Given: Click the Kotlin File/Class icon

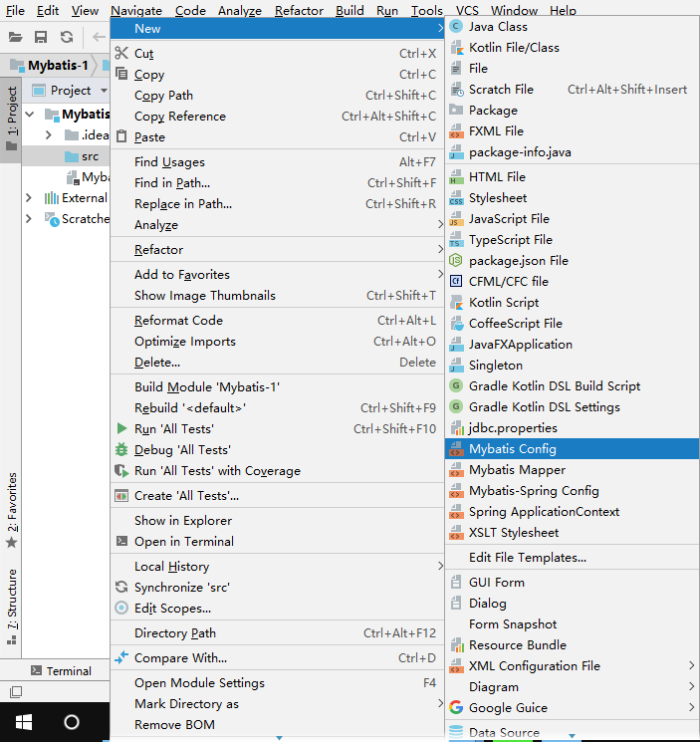Looking at the screenshot, I should point(456,48).
